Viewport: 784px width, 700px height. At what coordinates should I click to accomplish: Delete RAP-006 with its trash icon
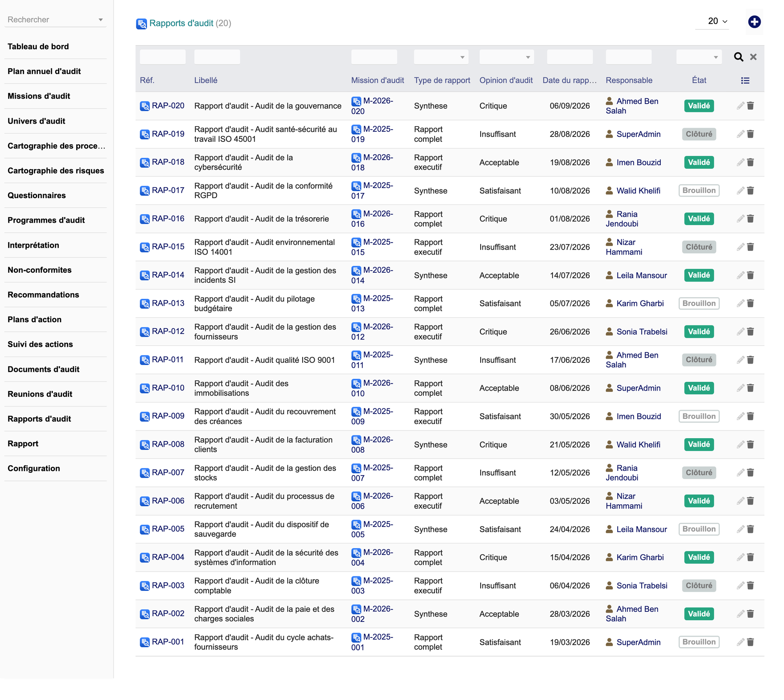tap(750, 501)
